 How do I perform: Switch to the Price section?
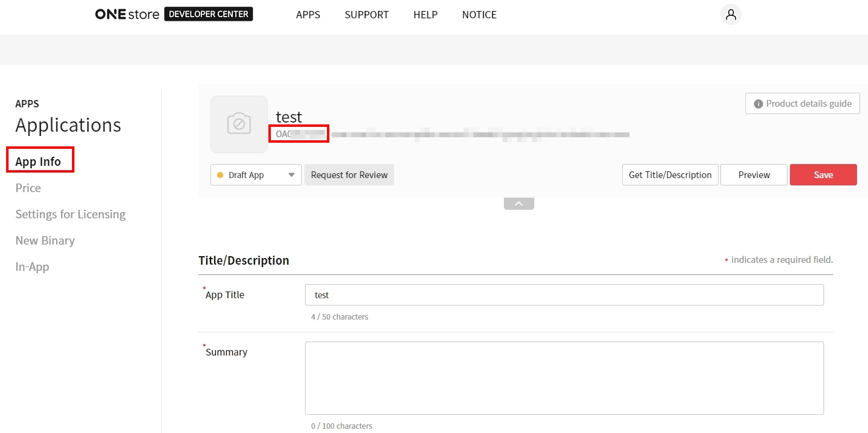(x=28, y=188)
